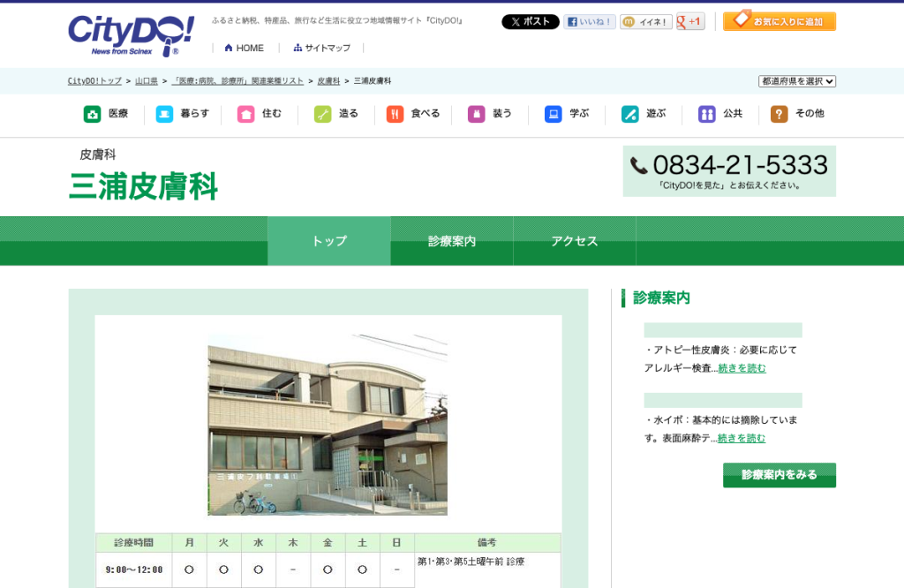Click the CityDO! logo
This screenshot has height=588, width=904.
point(131,35)
